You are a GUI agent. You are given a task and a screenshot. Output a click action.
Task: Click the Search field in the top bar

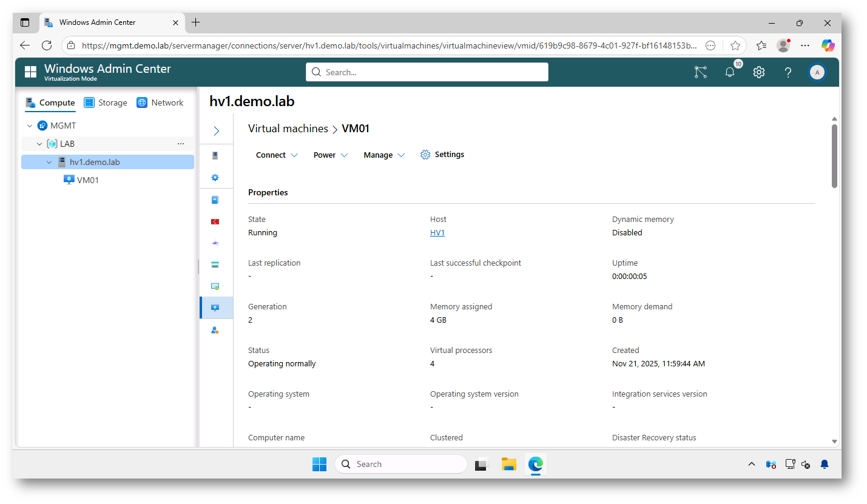tap(427, 72)
